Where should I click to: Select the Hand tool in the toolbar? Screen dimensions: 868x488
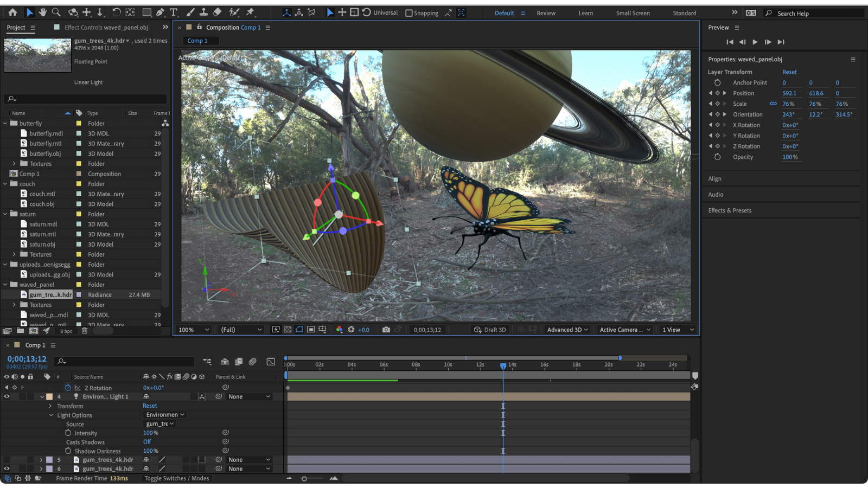43,12
